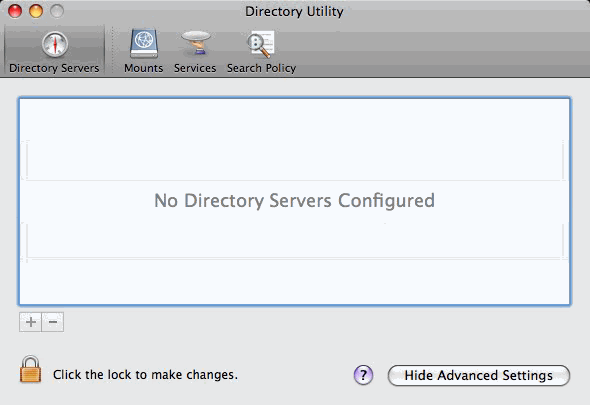Open help with the purple question mark
Image resolution: width=590 pixels, height=405 pixels.
click(363, 375)
